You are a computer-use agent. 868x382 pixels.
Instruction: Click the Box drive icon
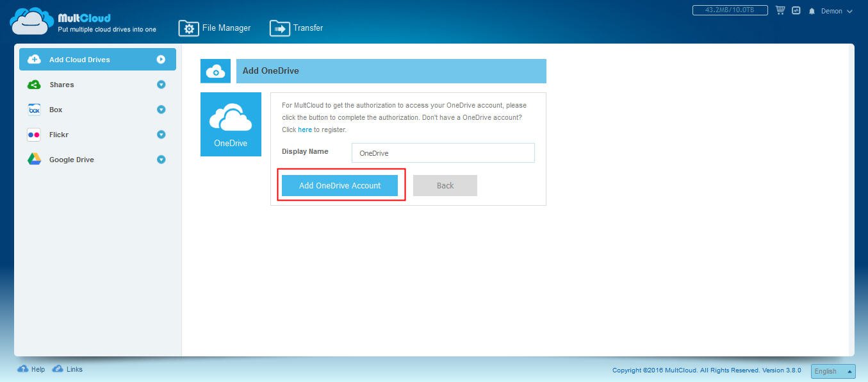point(34,110)
